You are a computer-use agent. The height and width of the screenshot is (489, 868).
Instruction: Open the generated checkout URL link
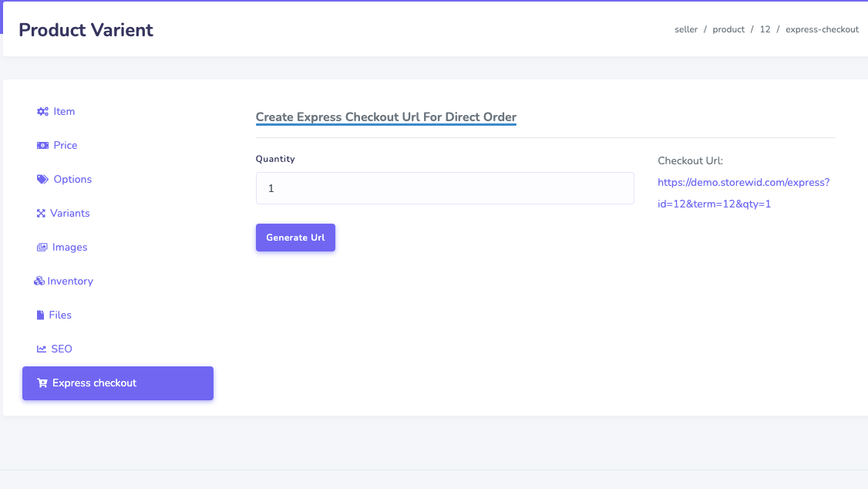(x=743, y=194)
